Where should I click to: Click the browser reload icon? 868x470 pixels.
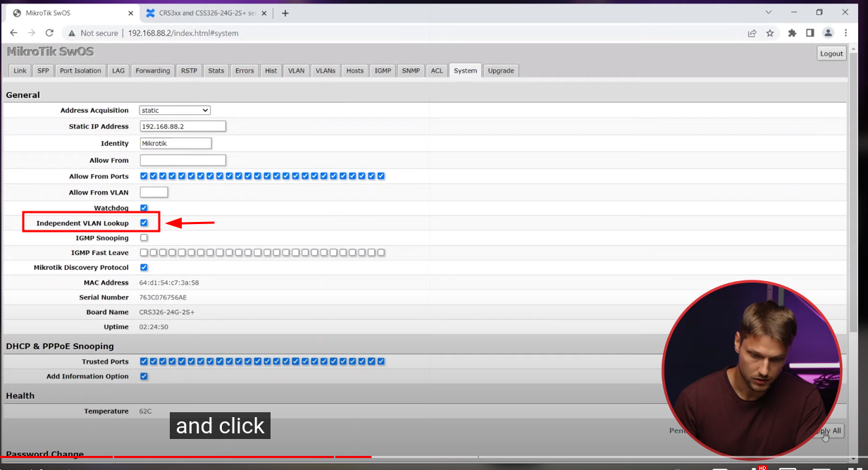(x=49, y=33)
